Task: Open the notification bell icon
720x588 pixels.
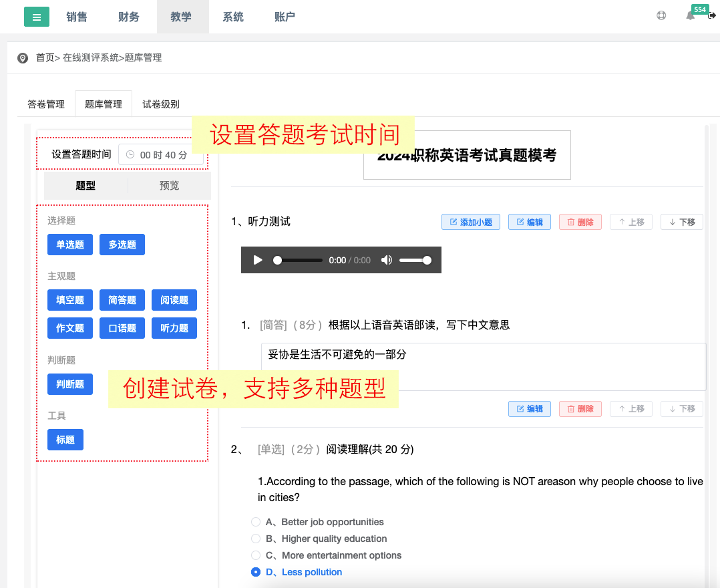Action: pyautogui.click(x=691, y=15)
